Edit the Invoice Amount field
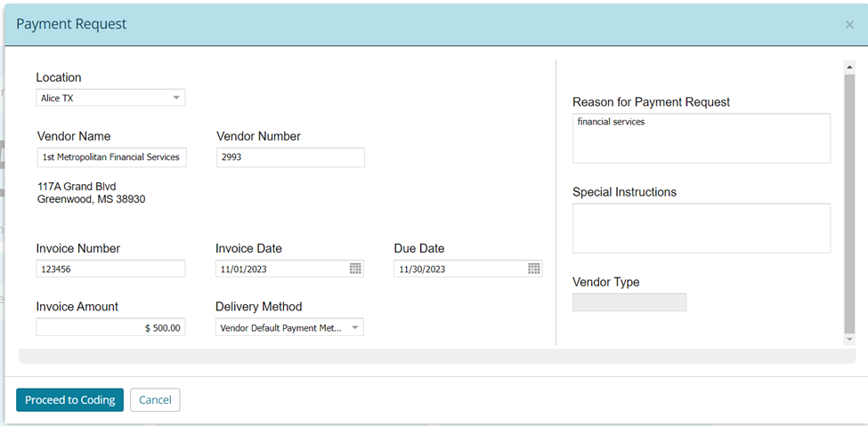 110,328
